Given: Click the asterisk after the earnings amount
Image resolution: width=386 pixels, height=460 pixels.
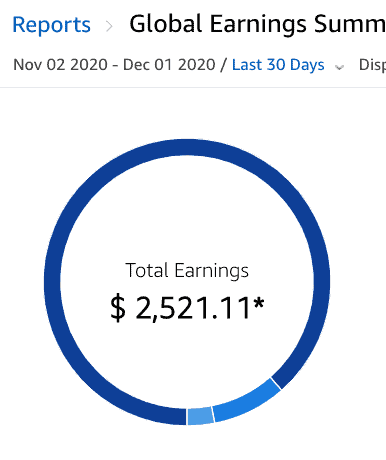Looking at the screenshot, I should coord(259,303).
